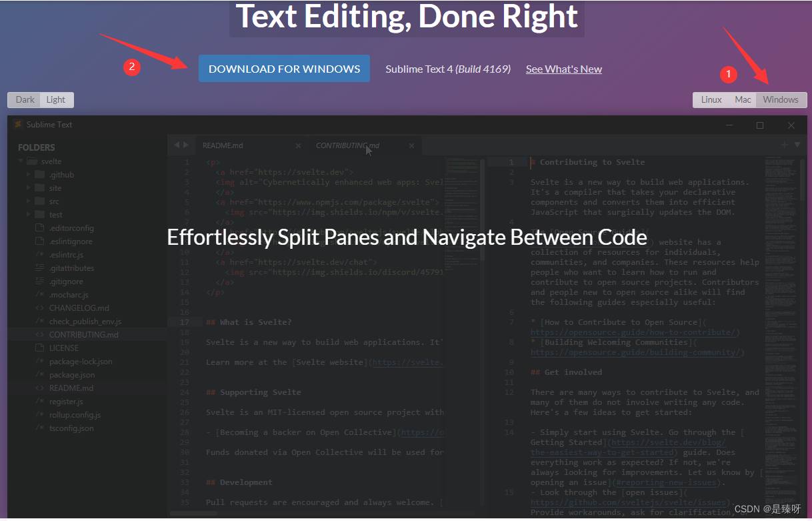This screenshot has height=521, width=812.
Task: Click the Sublime Text logo in title bar
Action: point(18,125)
